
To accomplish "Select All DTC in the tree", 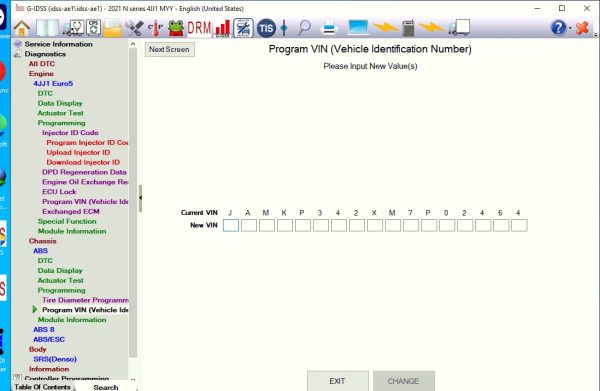I will (42, 64).
